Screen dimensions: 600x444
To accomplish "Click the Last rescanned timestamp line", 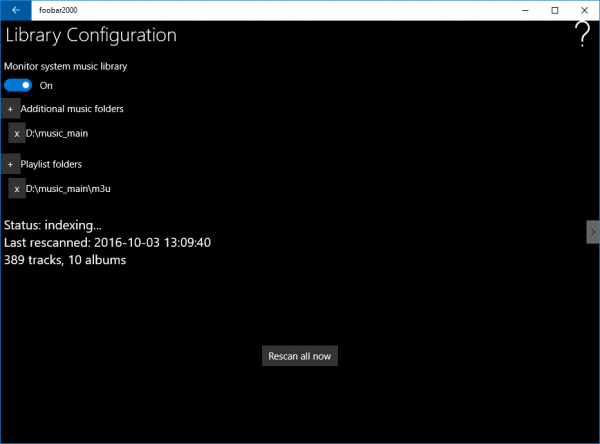I will (x=107, y=242).
